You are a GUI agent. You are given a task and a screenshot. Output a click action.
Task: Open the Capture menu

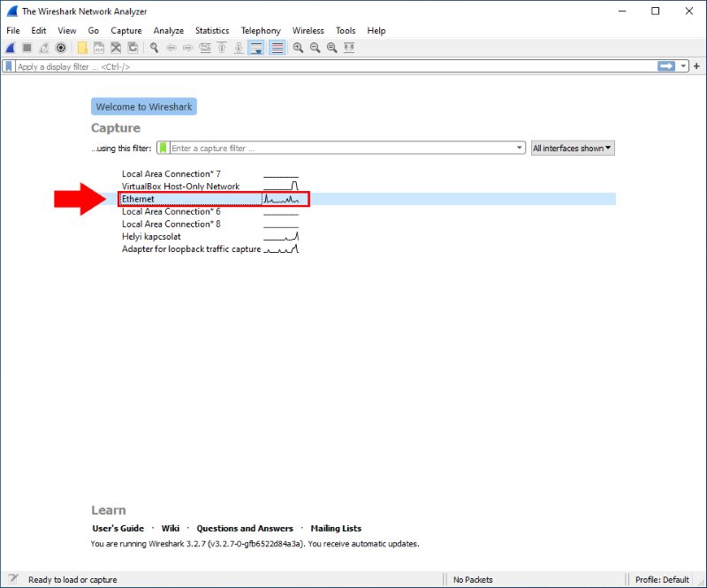(x=126, y=31)
